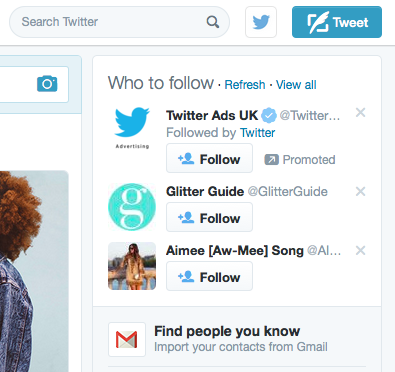The image size is (395, 372).
Task: Click the Gmail envelope icon
Action: (127, 339)
